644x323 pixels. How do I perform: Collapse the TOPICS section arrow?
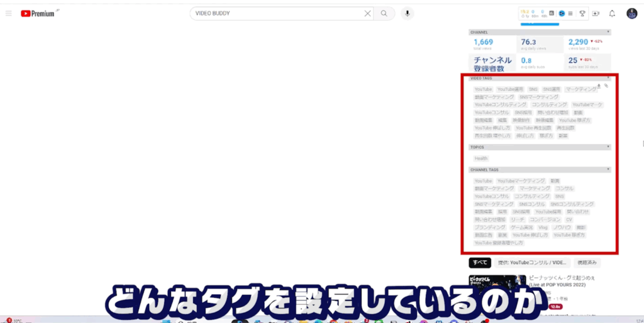point(608,147)
